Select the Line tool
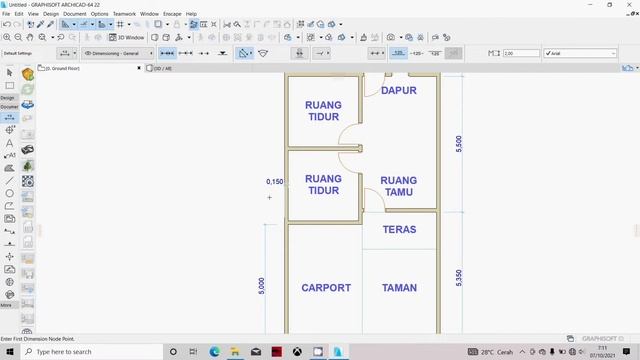 coord(9,181)
